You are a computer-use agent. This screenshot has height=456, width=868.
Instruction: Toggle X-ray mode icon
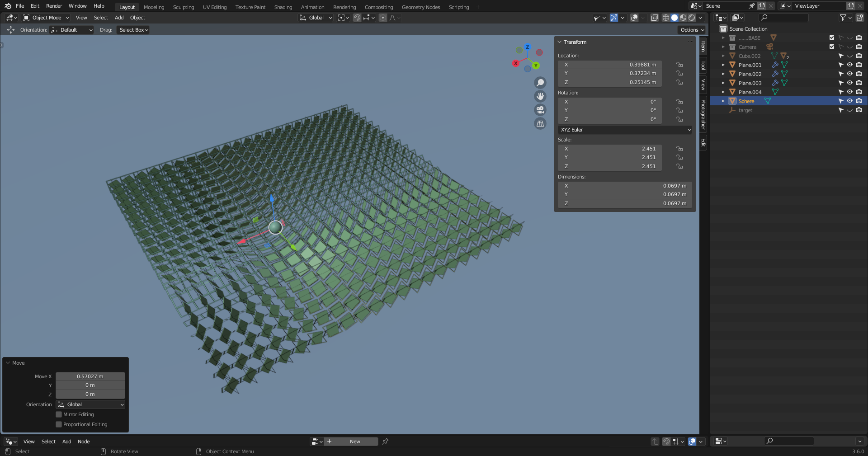654,18
